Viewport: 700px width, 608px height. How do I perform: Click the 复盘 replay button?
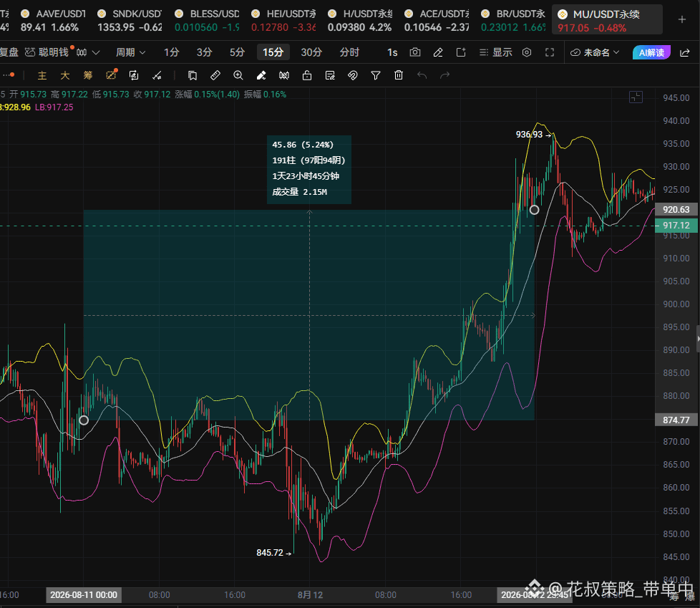click(9, 53)
